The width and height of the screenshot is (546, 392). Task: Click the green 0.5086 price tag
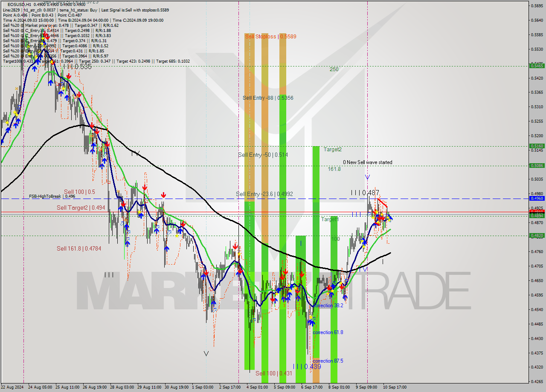(537, 165)
